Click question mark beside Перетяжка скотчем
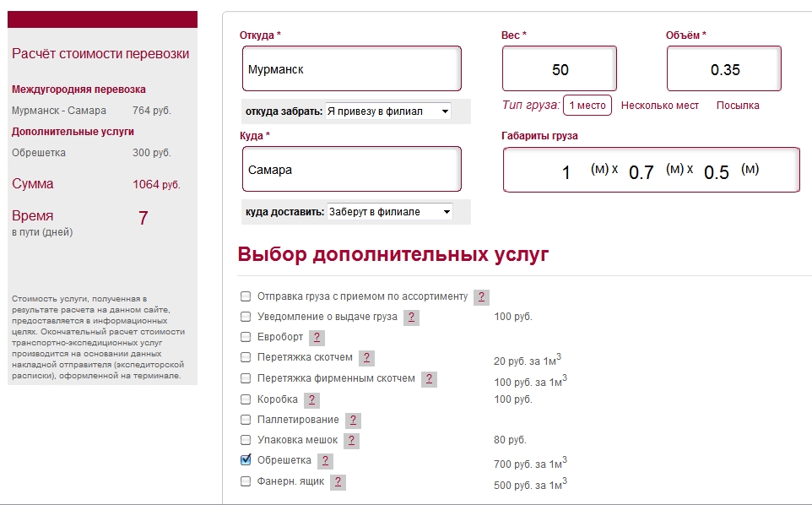812x505 pixels. (x=366, y=358)
